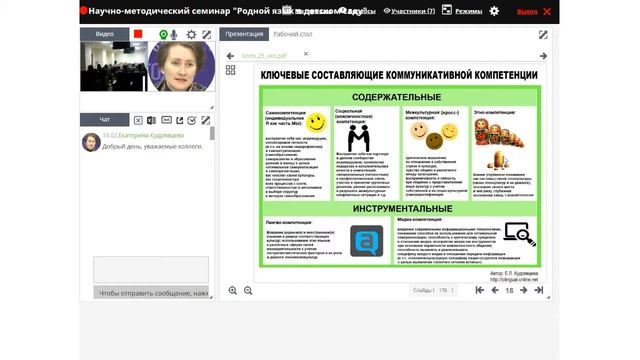Click the layout modes icon beside Режимы
This screenshot has height=360, width=640.
pos(447,10)
